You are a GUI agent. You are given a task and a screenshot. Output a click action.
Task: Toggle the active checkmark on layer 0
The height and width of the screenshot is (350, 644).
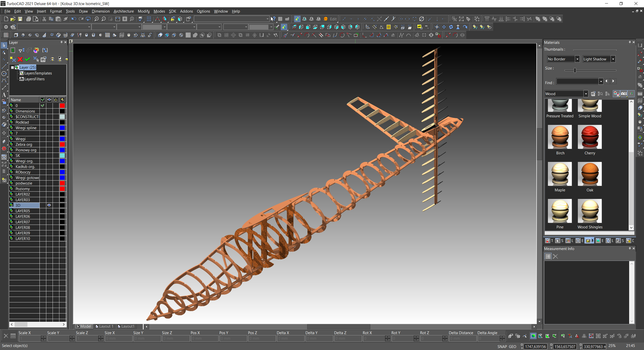tap(43, 106)
